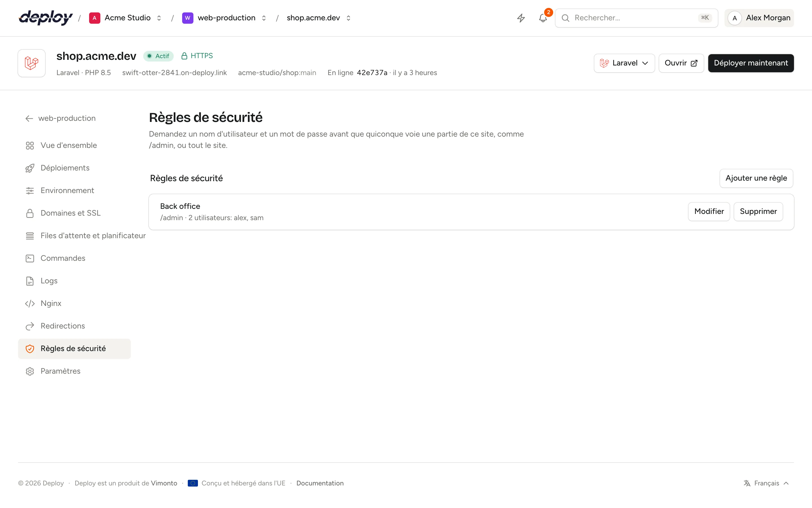Image resolution: width=812 pixels, height=508 pixels.
Task: Open the Alex Morgan account menu
Action: [759, 18]
